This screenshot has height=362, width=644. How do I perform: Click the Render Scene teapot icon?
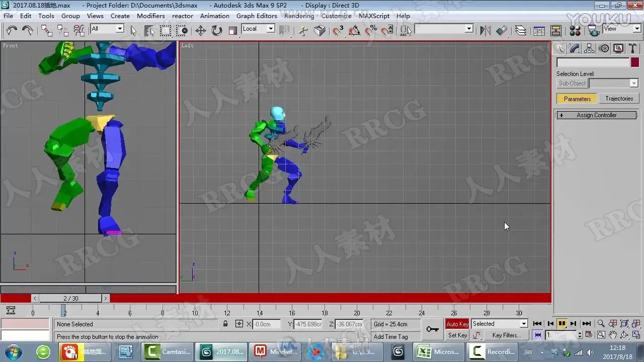(x=594, y=31)
